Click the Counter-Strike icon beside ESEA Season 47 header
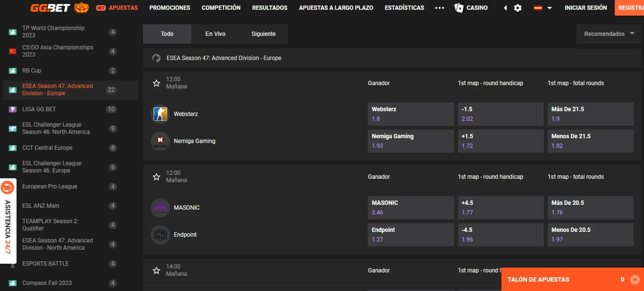Viewport: 644px width, 291px height. [x=156, y=58]
